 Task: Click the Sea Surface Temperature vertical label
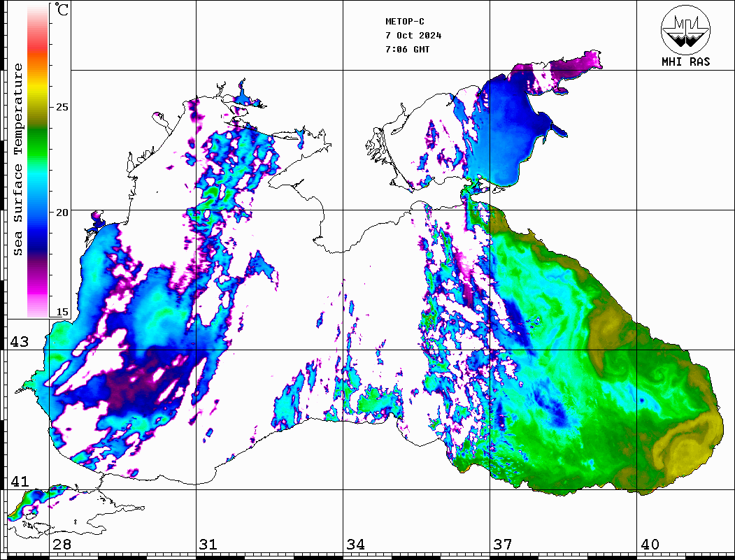tap(18, 159)
